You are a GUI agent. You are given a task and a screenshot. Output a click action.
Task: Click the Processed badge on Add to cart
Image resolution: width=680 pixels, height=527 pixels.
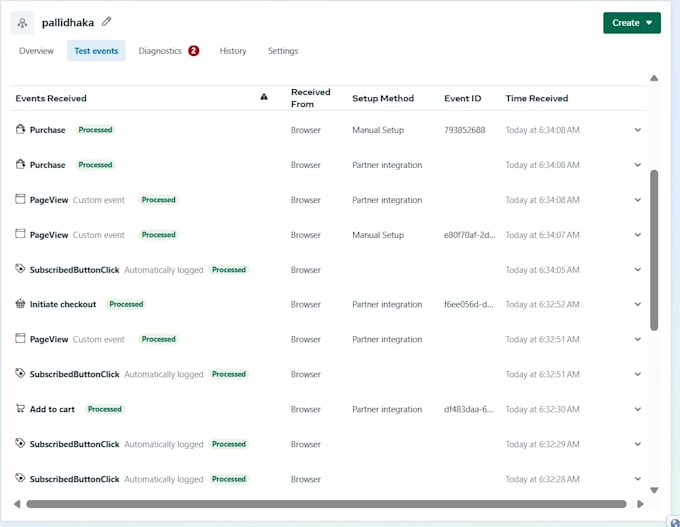click(105, 409)
